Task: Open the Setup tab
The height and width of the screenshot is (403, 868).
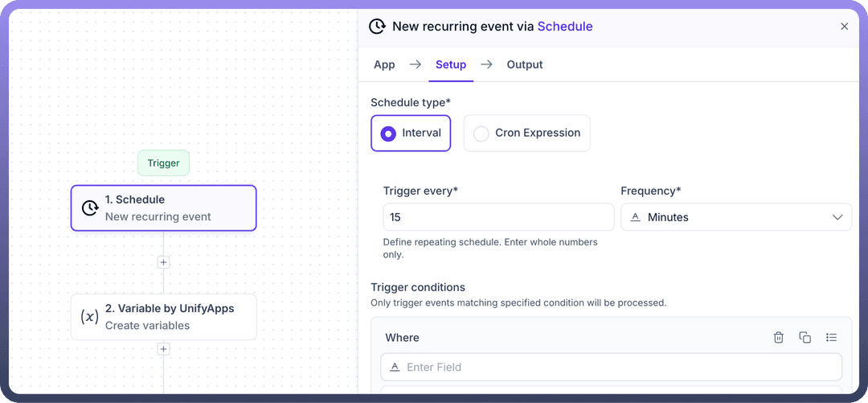Action: [451, 64]
